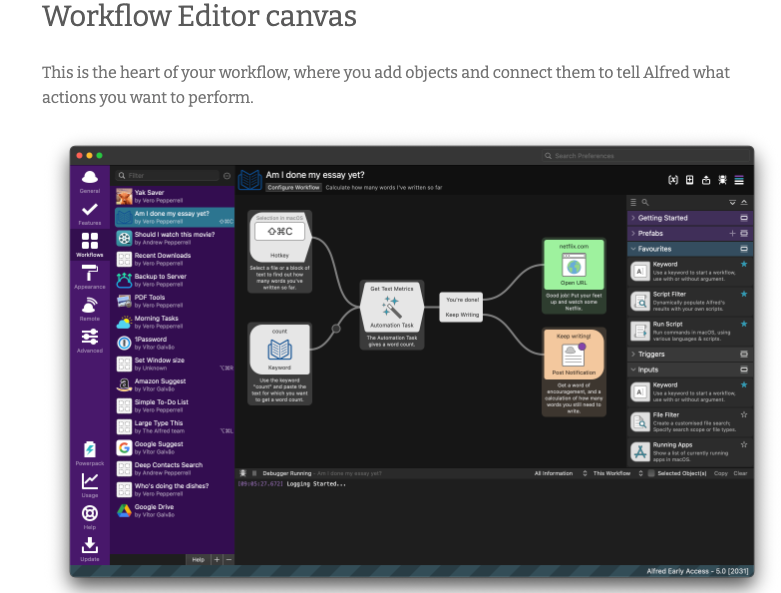The height and width of the screenshot is (593, 781).
Task: Toggle the Inputs Keyword favourite star
Action: [744, 384]
